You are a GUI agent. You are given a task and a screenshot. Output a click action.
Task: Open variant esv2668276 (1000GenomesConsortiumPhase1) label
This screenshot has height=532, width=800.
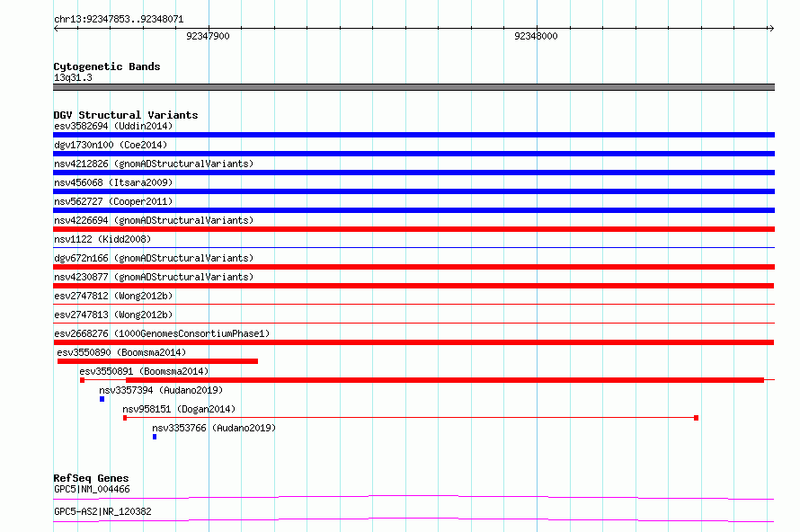pyautogui.click(x=162, y=333)
